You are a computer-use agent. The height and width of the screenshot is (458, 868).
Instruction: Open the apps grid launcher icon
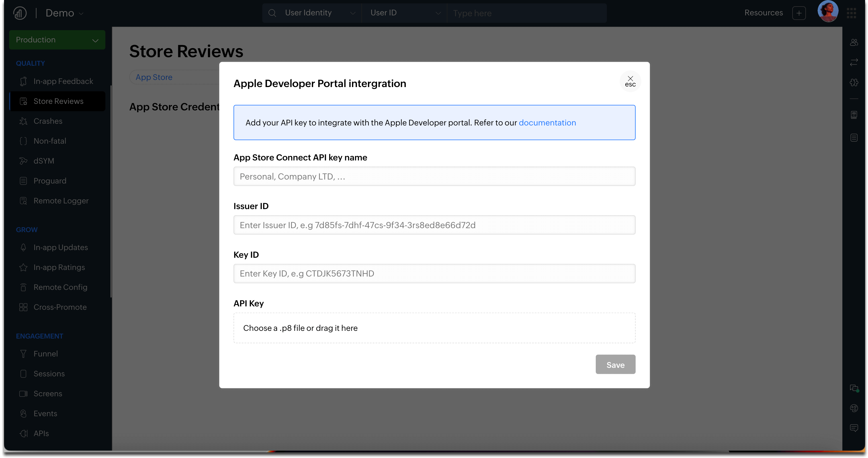(x=851, y=13)
